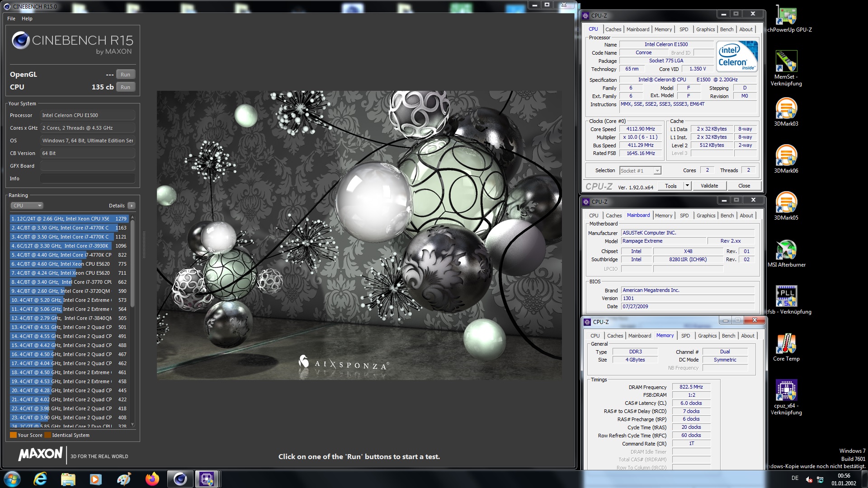Click the top CPU-Z window title icon
868x488 pixels.
click(x=586, y=15)
